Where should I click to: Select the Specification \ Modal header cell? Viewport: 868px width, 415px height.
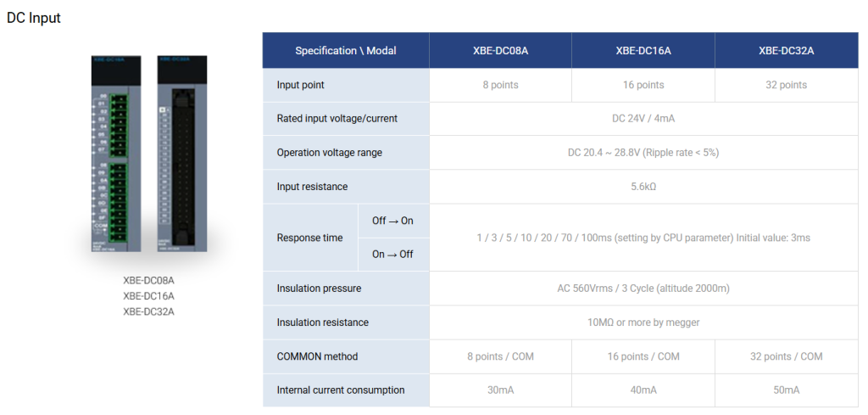coord(345,51)
